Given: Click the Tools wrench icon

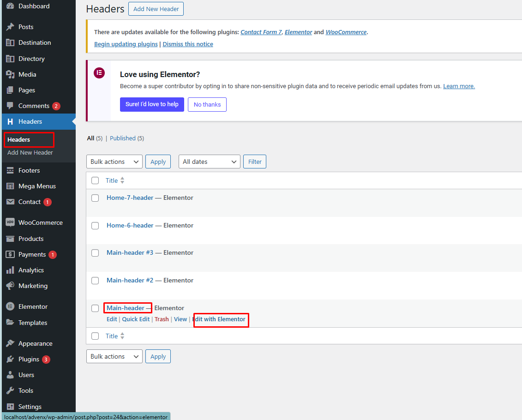Looking at the screenshot, I should coord(10,390).
